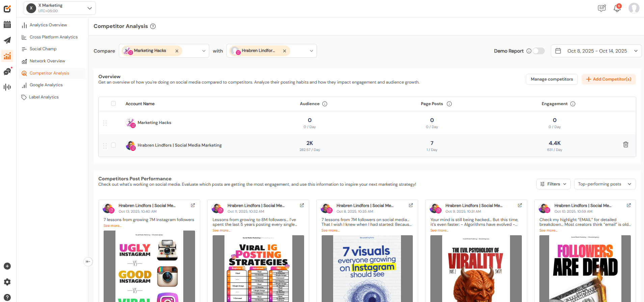
Task: Open the Top-performing posts dropdown
Action: (x=605, y=184)
